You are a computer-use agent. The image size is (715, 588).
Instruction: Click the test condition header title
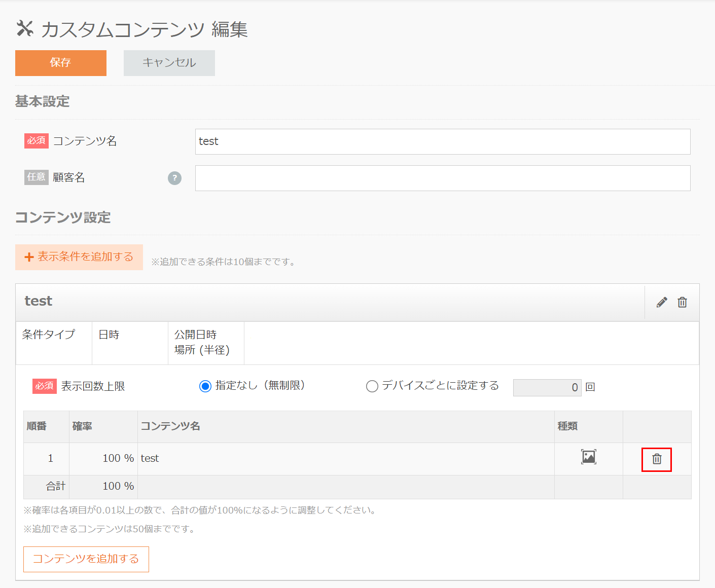click(x=39, y=301)
